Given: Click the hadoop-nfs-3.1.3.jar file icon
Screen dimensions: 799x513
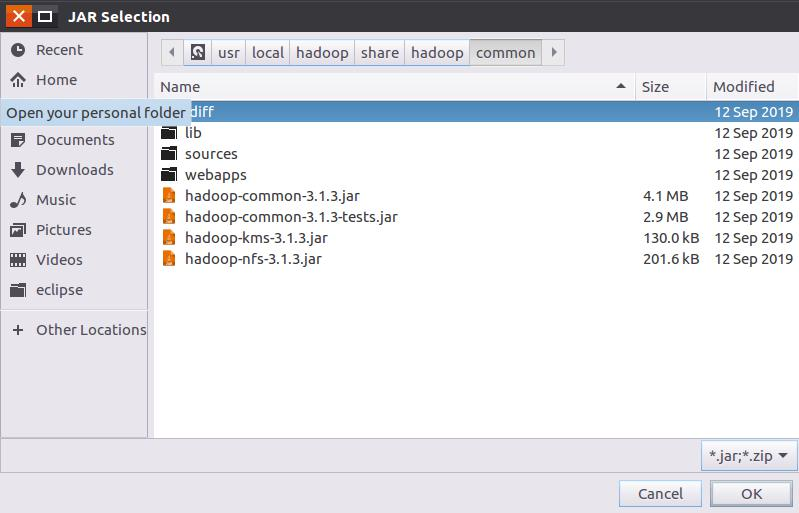Looking at the screenshot, I should pyautogui.click(x=169, y=258).
